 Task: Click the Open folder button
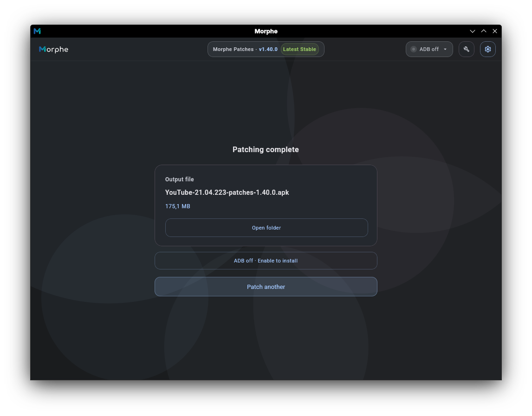[266, 228]
